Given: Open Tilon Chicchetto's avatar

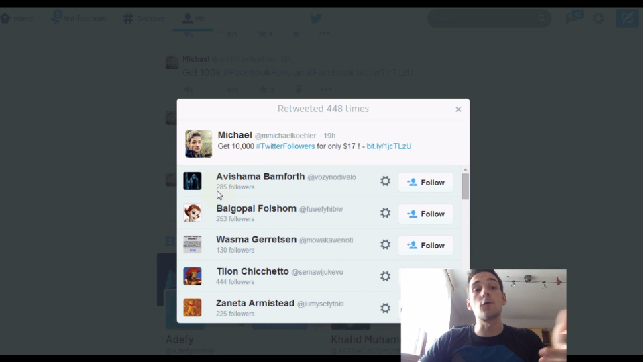Looking at the screenshot, I should coord(193,276).
